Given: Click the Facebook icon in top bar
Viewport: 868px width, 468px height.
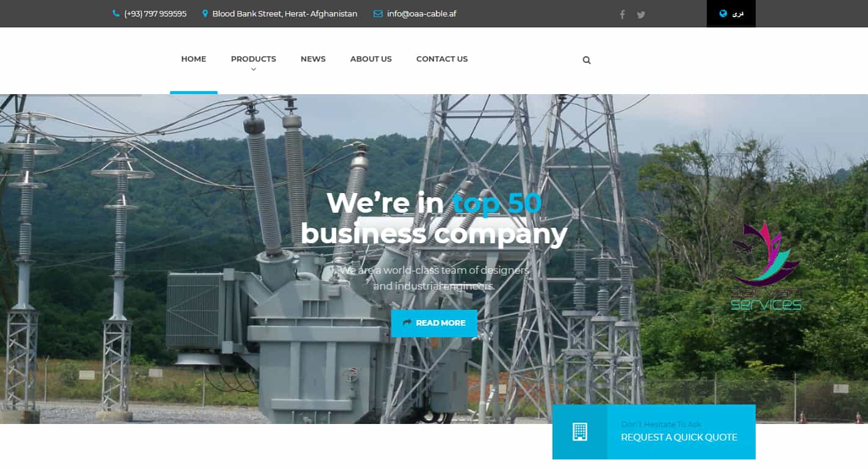Looking at the screenshot, I should pyautogui.click(x=622, y=15).
